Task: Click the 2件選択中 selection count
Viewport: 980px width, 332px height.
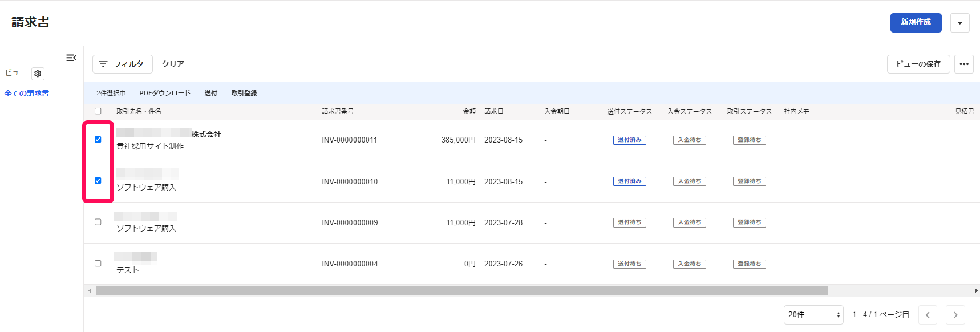Action: pyautogui.click(x=111, y=93)
